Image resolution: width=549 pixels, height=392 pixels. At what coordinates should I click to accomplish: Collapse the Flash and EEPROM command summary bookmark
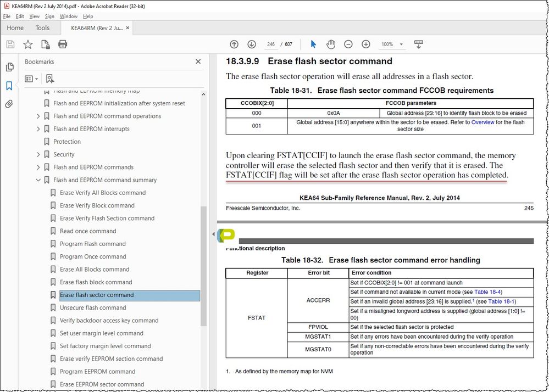(37, 180)
